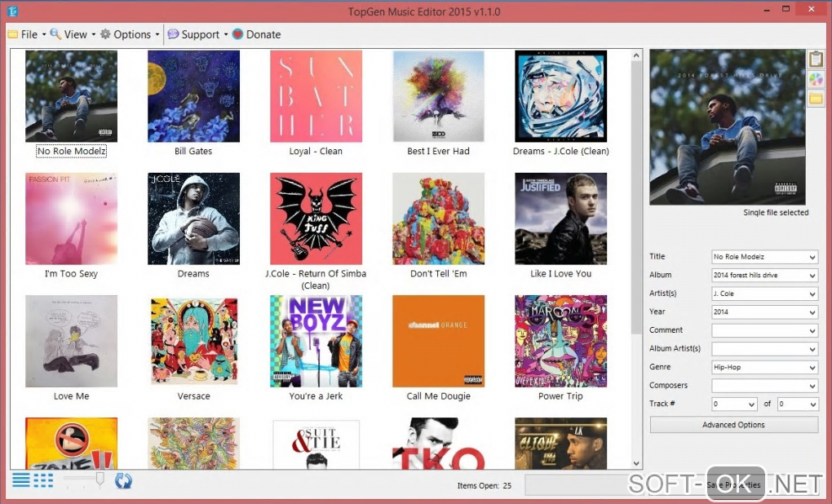832x504 pixels.
Task: Expand the Composers dropdown
Action: point(812,386)
